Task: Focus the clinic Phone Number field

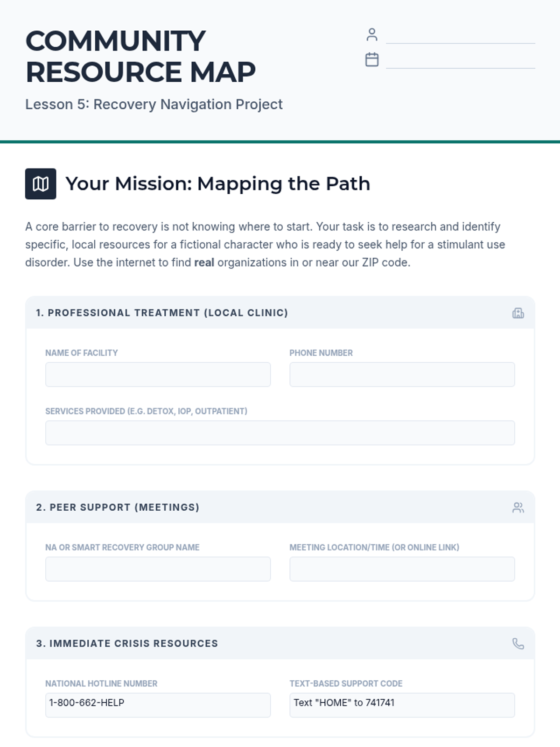Action: 402,374
